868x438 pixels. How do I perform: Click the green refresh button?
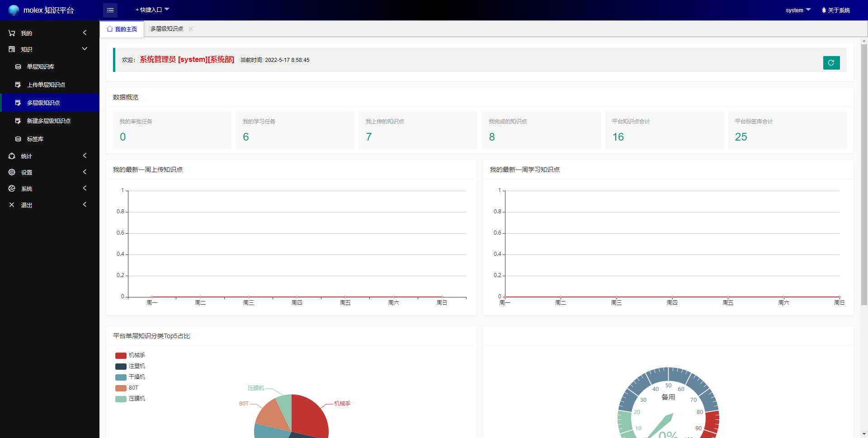[x=831, y=63]
